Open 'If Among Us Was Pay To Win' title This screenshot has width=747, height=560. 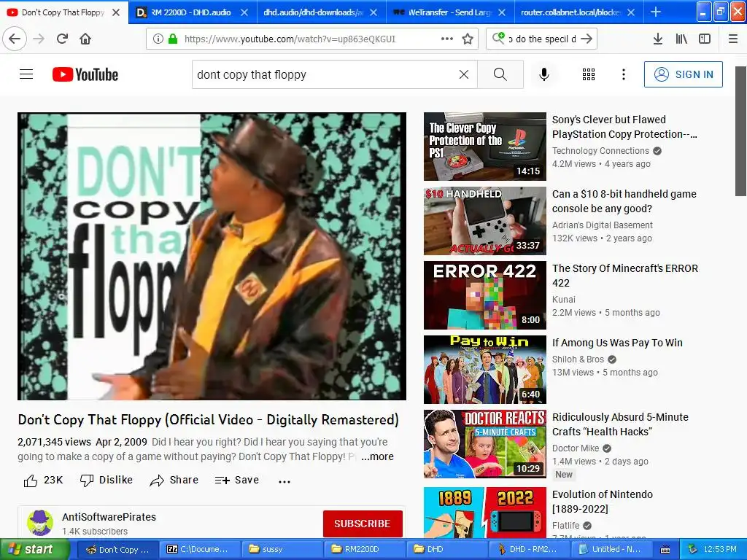coord(617,343)
